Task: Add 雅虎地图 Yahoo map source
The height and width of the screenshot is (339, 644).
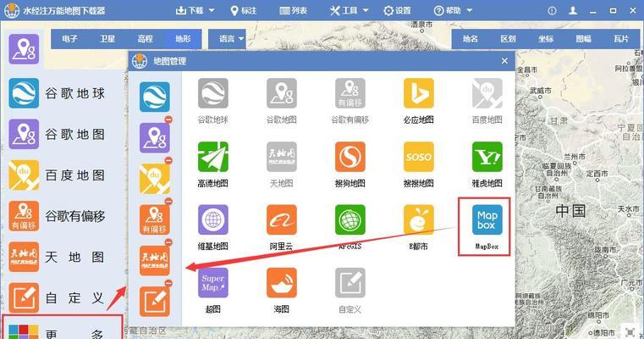Action: [487, 157]
